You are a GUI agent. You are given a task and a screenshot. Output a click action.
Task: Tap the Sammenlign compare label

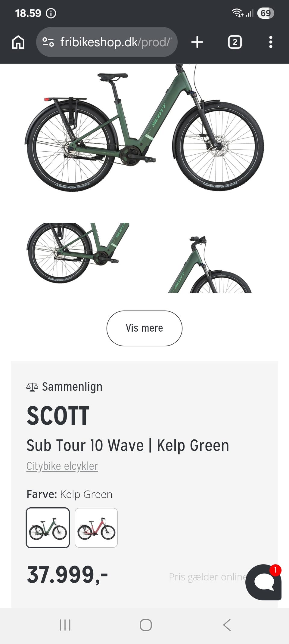pos(72,387)
